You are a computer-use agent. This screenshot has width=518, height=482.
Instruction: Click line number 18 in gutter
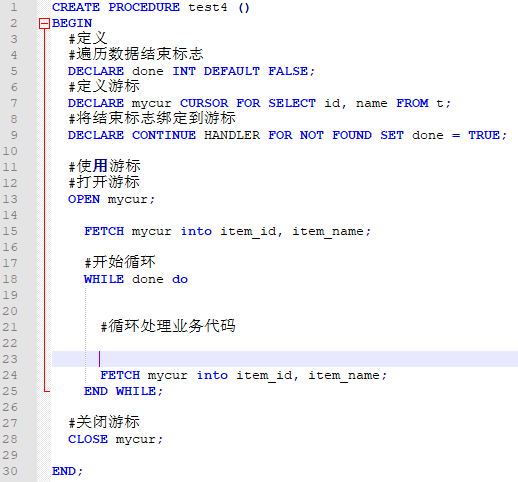point(10,279)
